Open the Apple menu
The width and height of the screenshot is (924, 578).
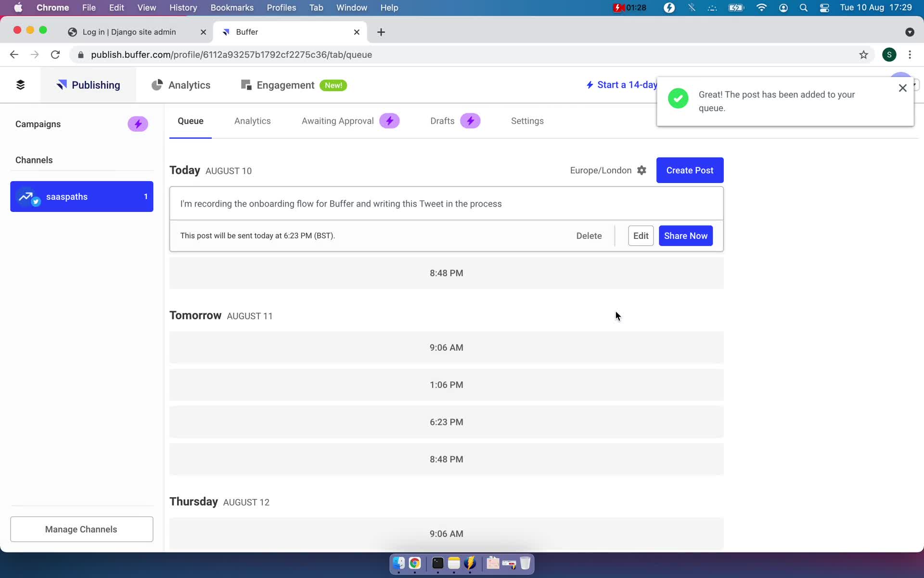coord(18,8)
